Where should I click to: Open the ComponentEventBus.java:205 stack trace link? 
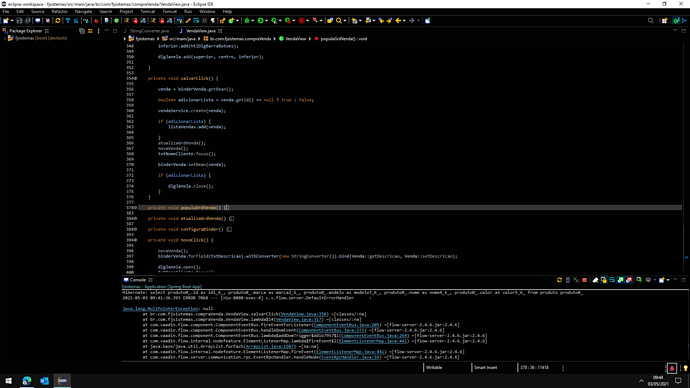tap(346, 325)
